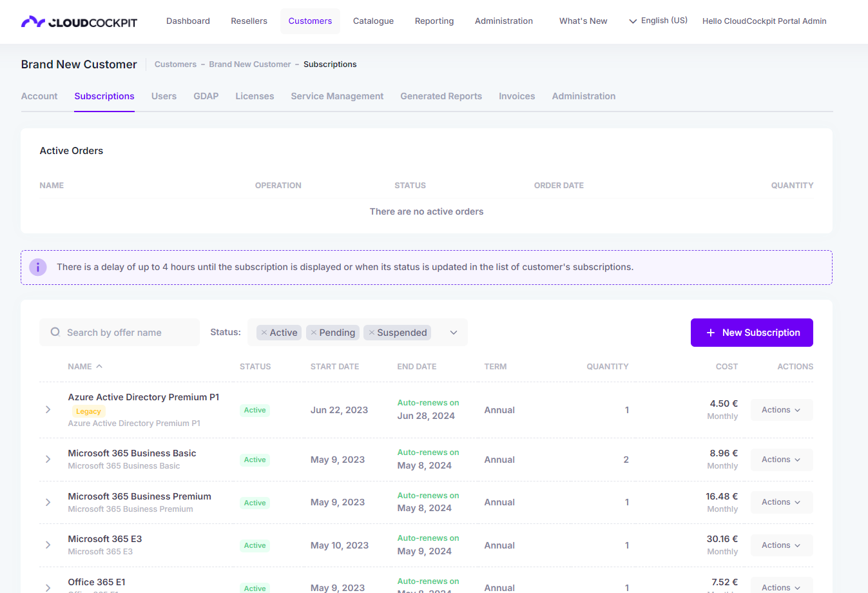Image resolution: width=868 pixels, height=593 pixels.
Task: Switch to the Users tab
Action: (x=164, y=96)
